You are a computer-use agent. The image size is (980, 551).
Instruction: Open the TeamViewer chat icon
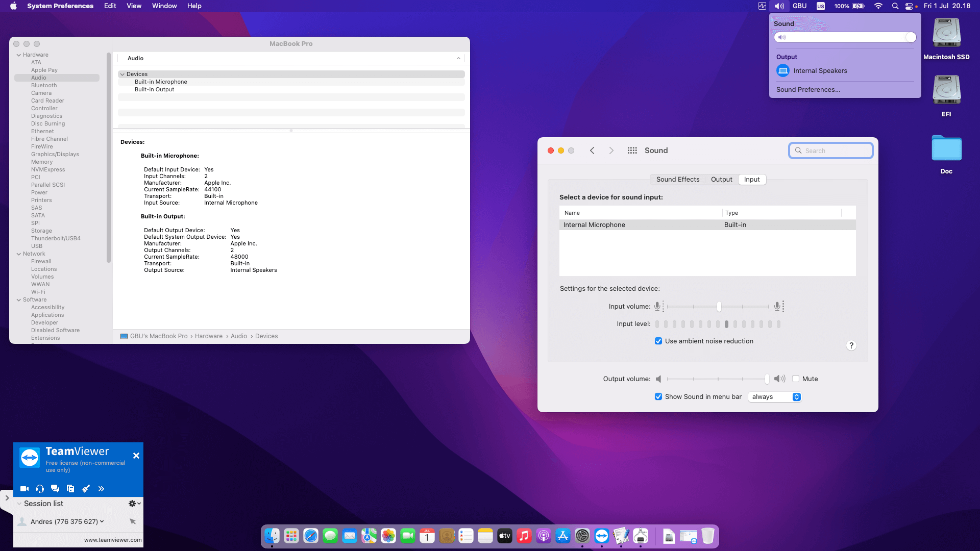55,489
